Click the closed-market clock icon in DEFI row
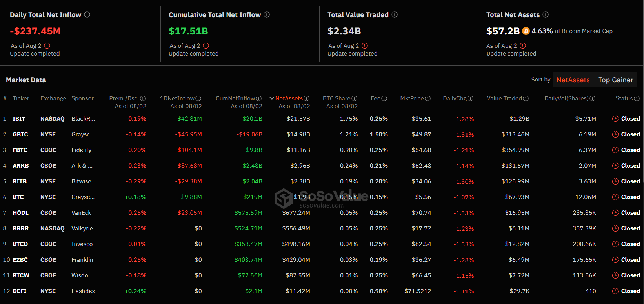 pos(615,291)
